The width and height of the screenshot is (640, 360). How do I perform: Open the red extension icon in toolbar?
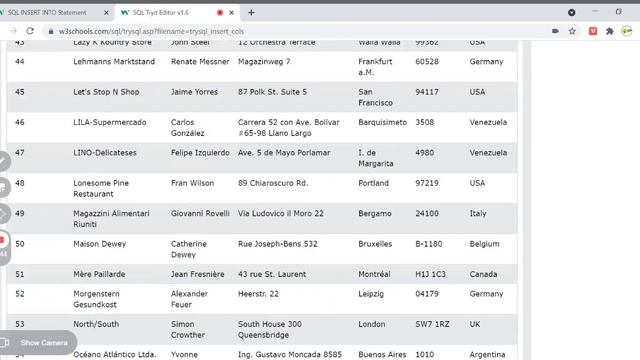[x=593, y=31]
